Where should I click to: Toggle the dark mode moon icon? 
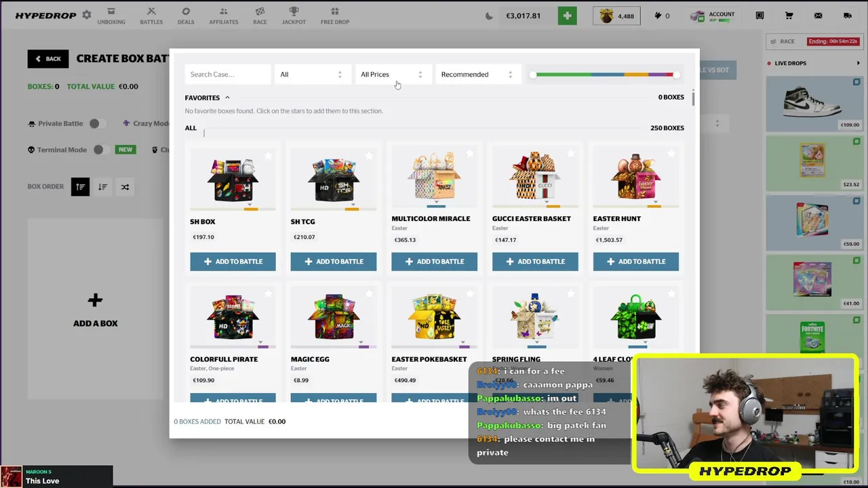coord(489,16)
